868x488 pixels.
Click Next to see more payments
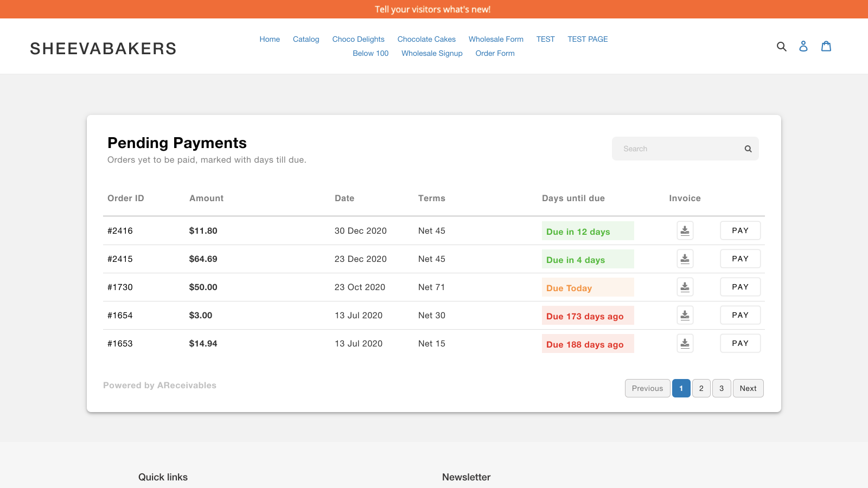pos(748,388)
